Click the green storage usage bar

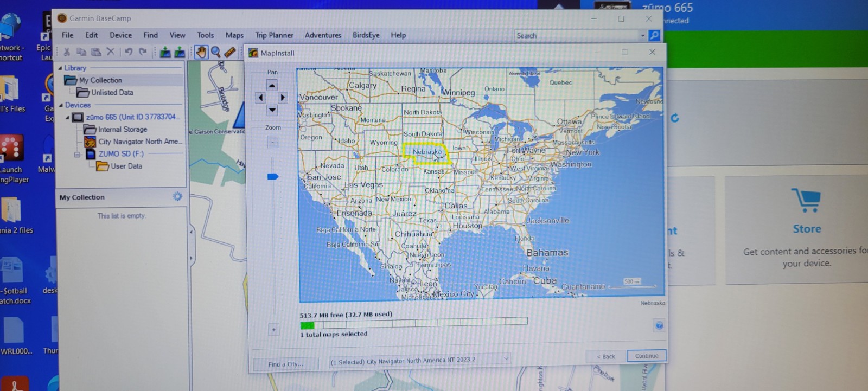[x=307, y=325]
